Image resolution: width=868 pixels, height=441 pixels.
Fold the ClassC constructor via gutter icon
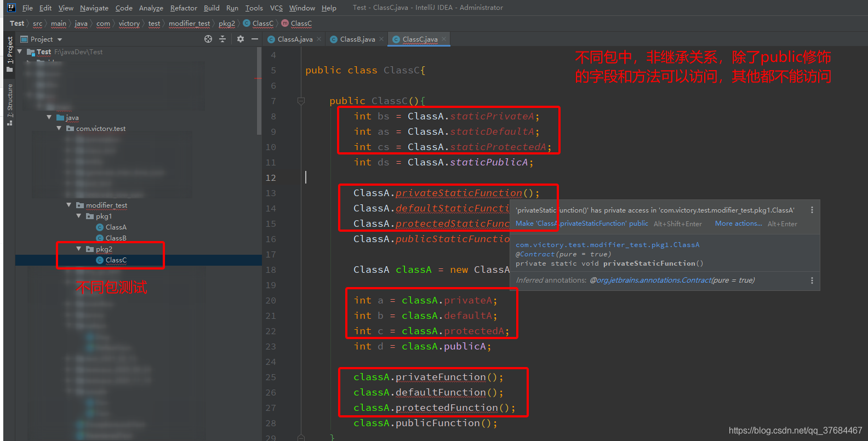pos(301,101)
